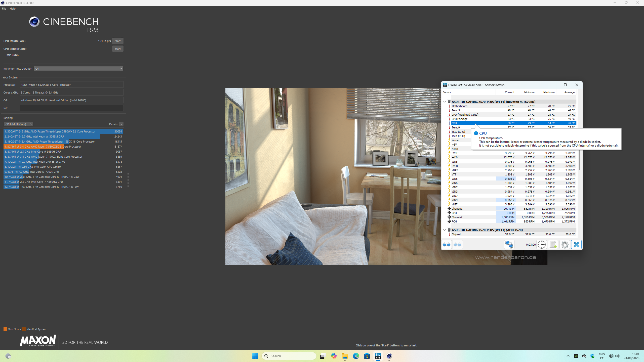This screenshot has height=362, width=644.
Task: Switch to HWiNFO taskbar icon
Action: [x=378, y=356]
